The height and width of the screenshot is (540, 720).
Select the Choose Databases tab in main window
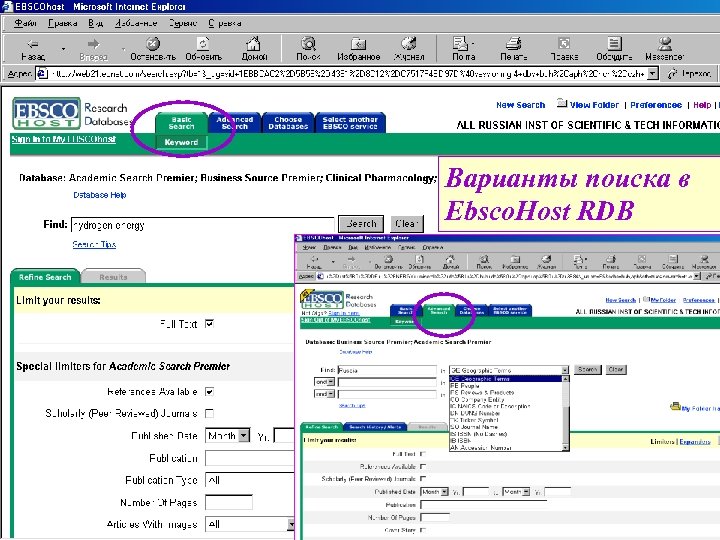(288, 123)
